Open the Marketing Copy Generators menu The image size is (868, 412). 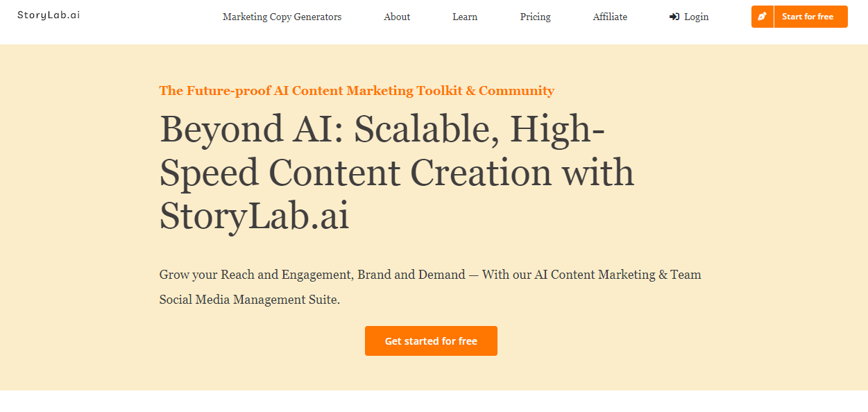pyautogui.click(x=282, y=17)
